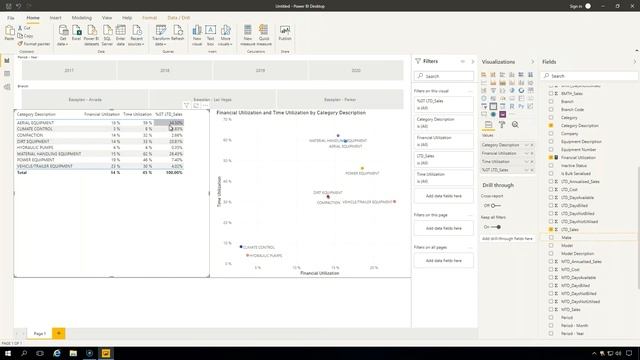Viewport: 640px width, 360px height.
Task: Collapse the Filters pane
Action: click(473, 62)
